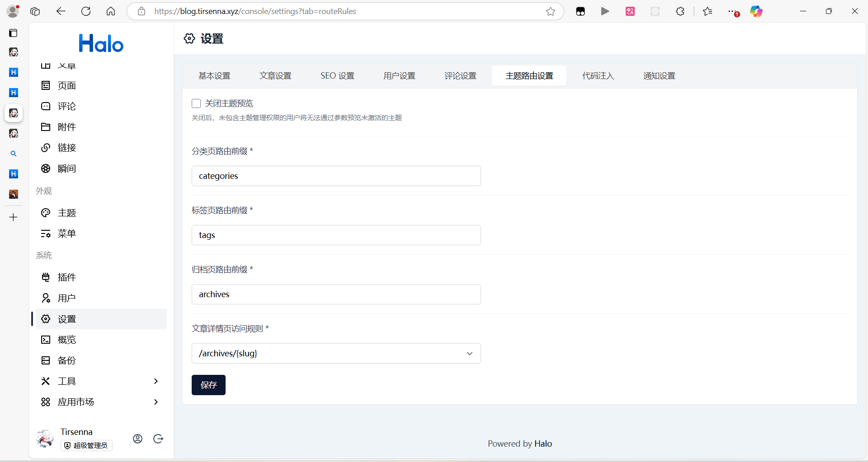The image size is (868, 462).
Task: Open the user profile icon near Tirsenna
Action: pyautogui.click(x=138, y=439)
